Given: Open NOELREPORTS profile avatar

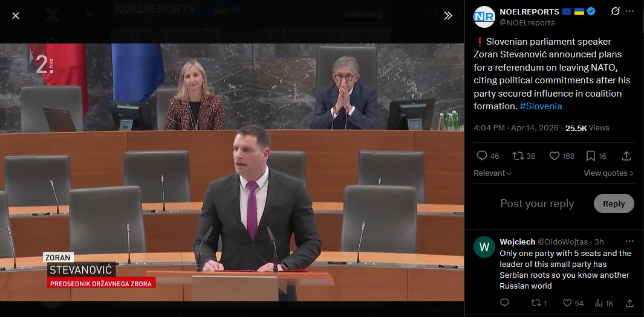Looking at the screenshot, I should pyautogui.click(x=484, y=17).
